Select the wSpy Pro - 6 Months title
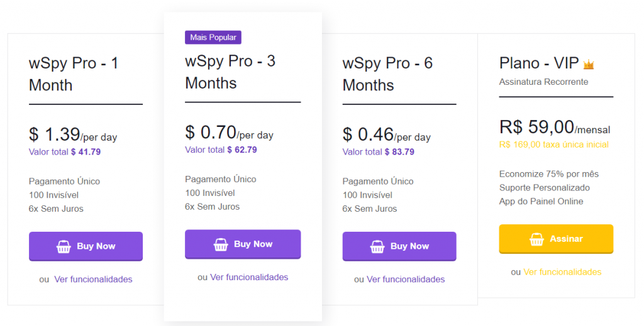This screenshot has width=644, height=326. pos(387,74)
